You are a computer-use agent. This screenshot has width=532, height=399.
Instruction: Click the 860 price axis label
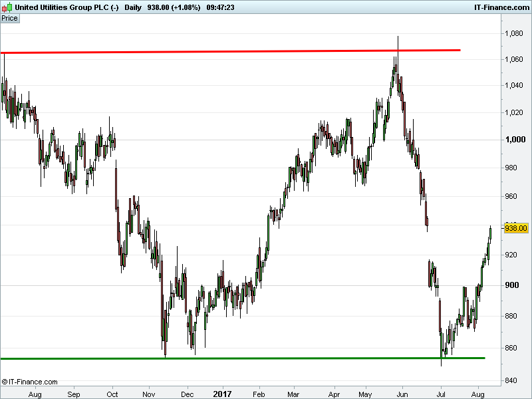pos(511,348)
